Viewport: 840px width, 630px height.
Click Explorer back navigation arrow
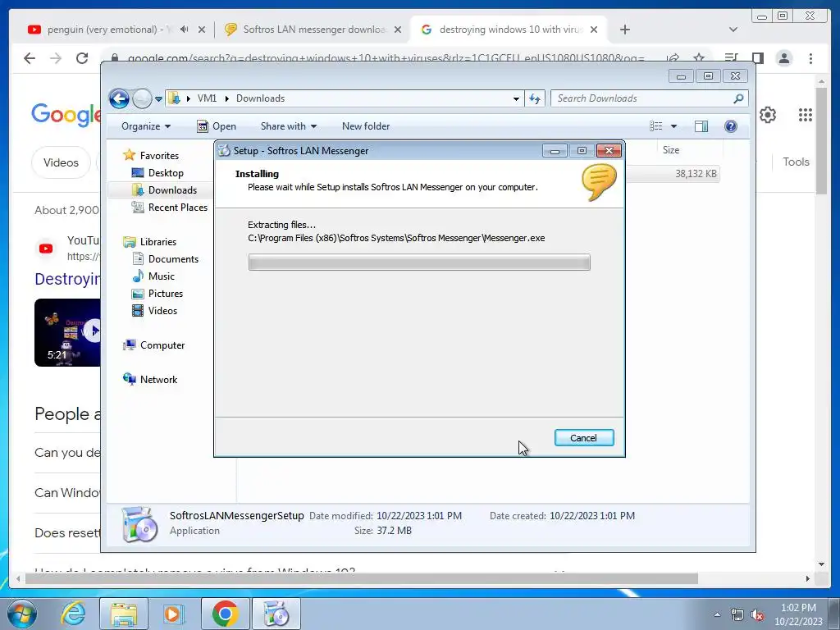click(x=119, y=98)
